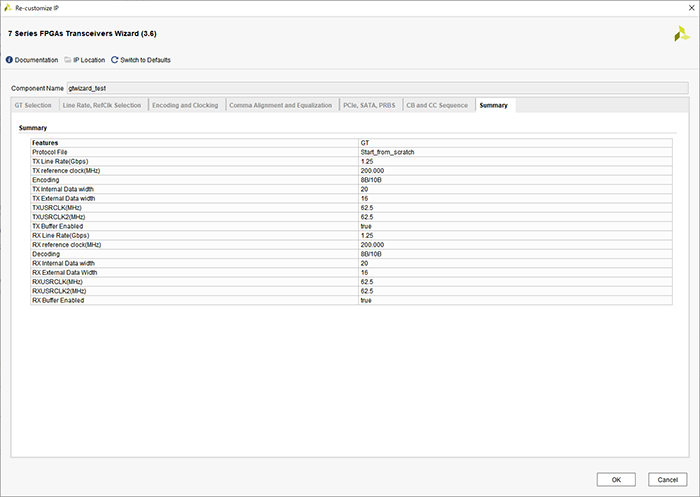Viewport: 700px width, 497px height.
Task: Open the Documentation link text
Action: coord(36,60)
